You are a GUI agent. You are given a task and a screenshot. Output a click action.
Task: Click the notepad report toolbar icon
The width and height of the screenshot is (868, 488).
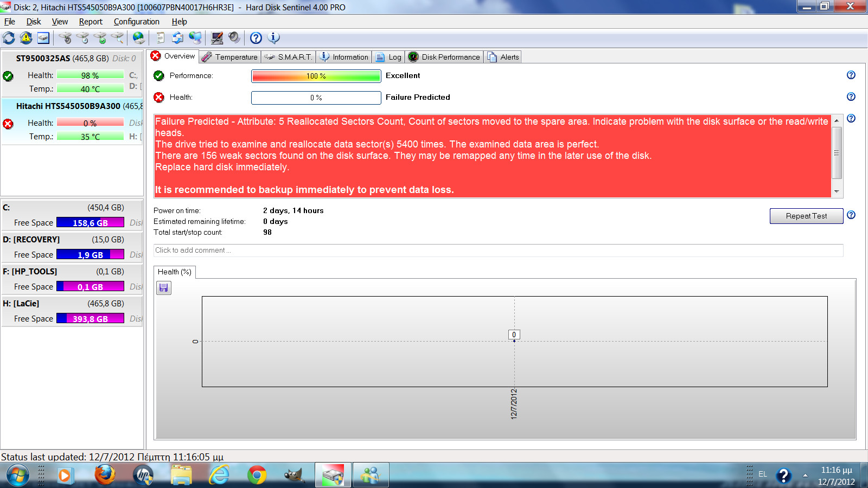coord(160,38)
